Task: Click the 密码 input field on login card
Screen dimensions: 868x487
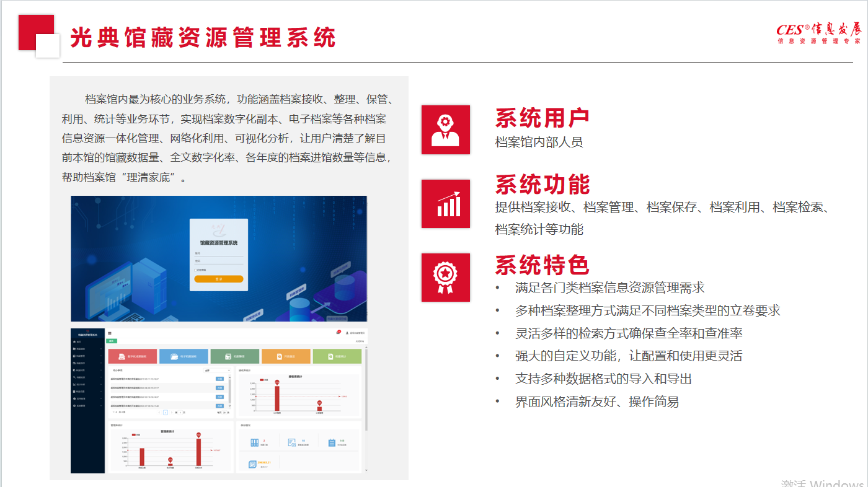Action: point(219,261)
